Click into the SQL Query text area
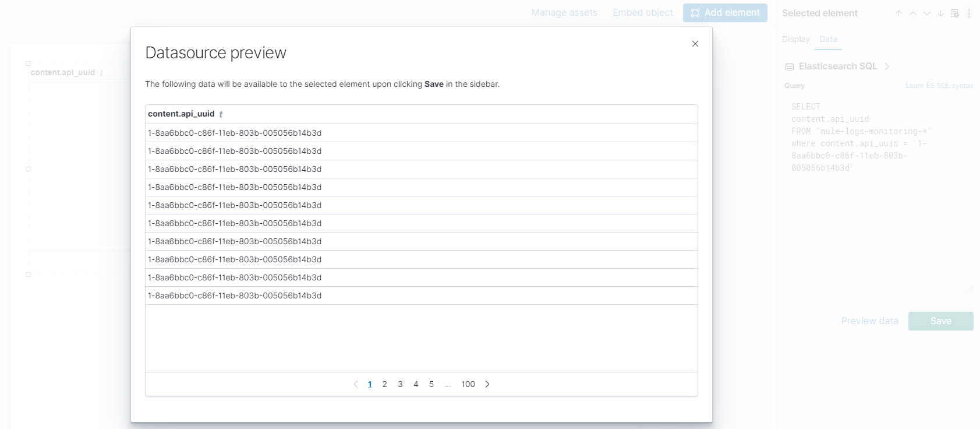The width and height of the screenshot is (980, 429). point(879,193)
